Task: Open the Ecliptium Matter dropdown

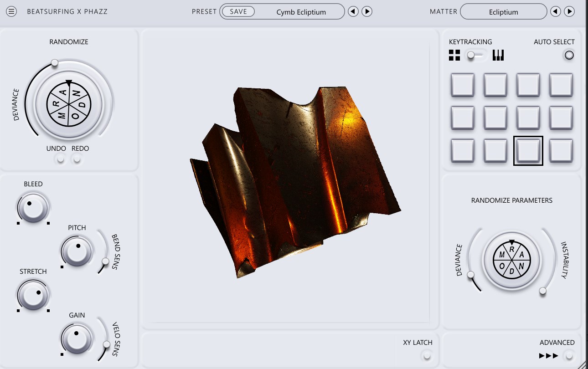Action: pos(503,12)
